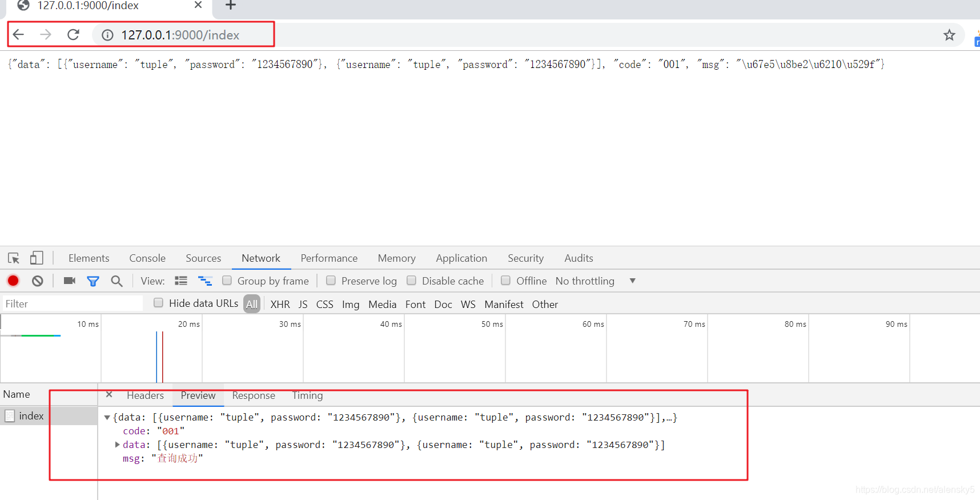Select the index request row
980x500 pixels.
[49, 416]
